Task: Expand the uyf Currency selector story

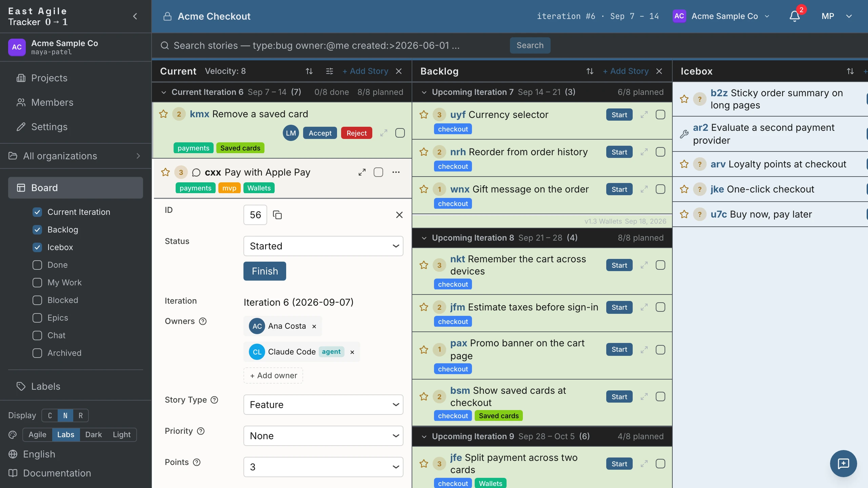Action: 644,115
